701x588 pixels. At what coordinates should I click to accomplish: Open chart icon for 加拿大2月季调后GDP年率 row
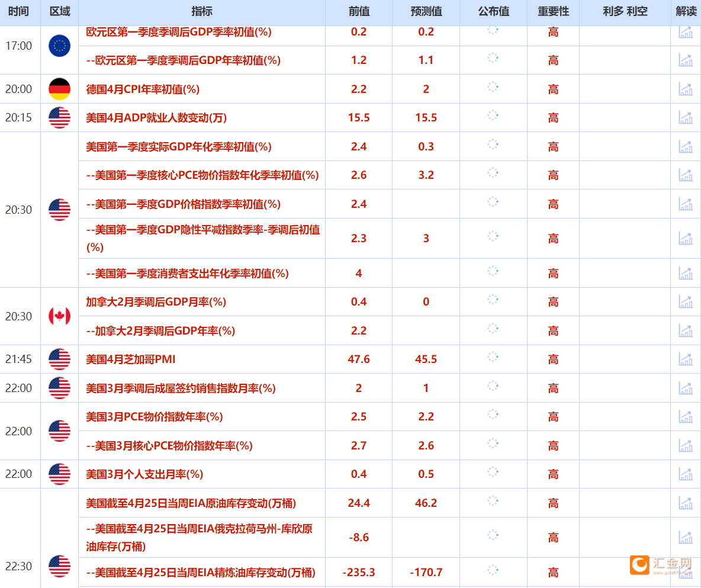coord(686,331)
